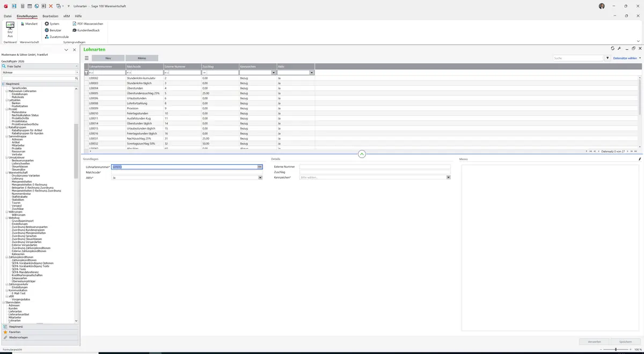Viewport: 644px width, 354px height.
Task: Open PDF-Wasserzeichen settings
Action: point(87,24)
